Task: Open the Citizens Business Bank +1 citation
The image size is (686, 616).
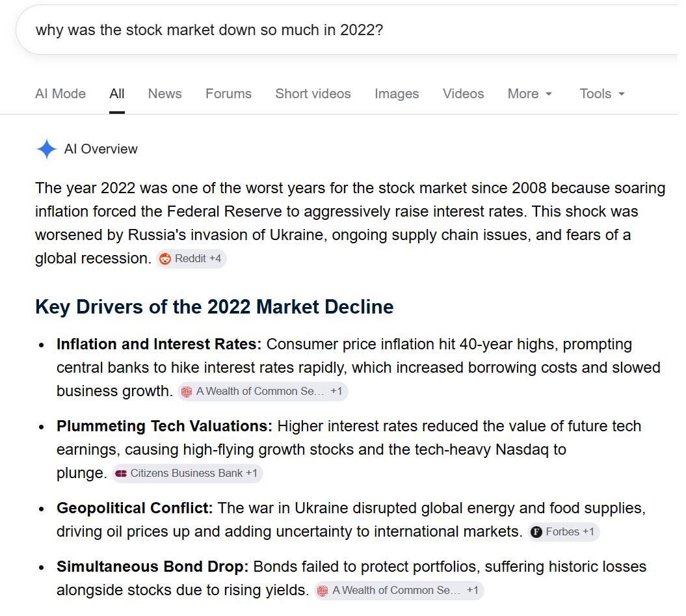Action: (x=187, y=474)
